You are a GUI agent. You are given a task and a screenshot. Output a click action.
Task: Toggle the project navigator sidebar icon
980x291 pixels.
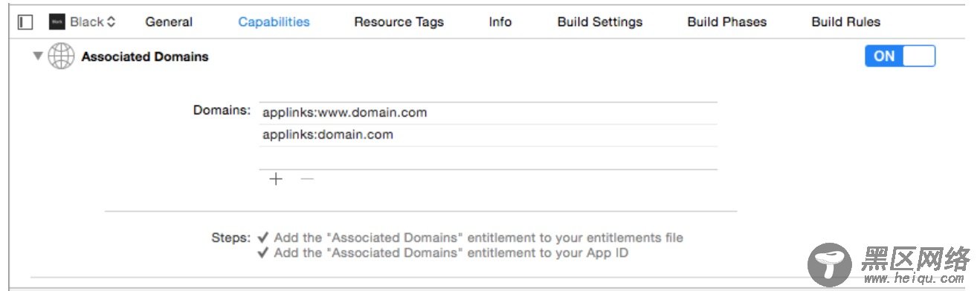(25, 22)
